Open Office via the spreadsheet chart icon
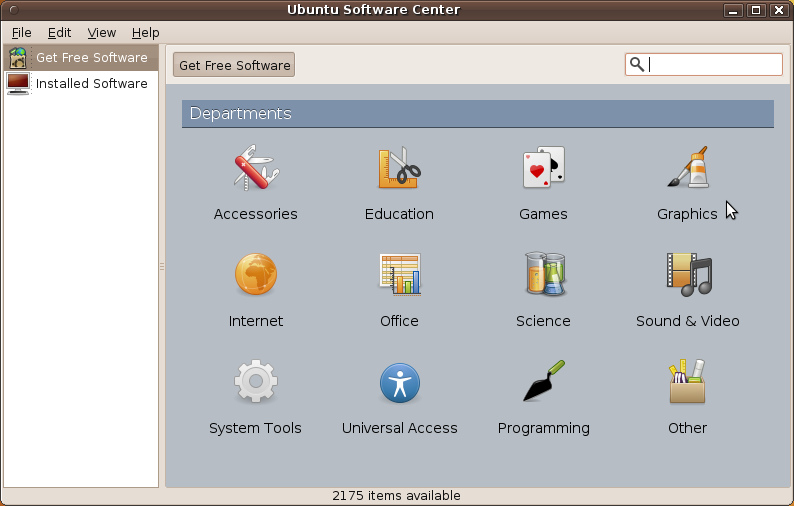The width and height of the screenshot is (794, 506). click(400, 274)
